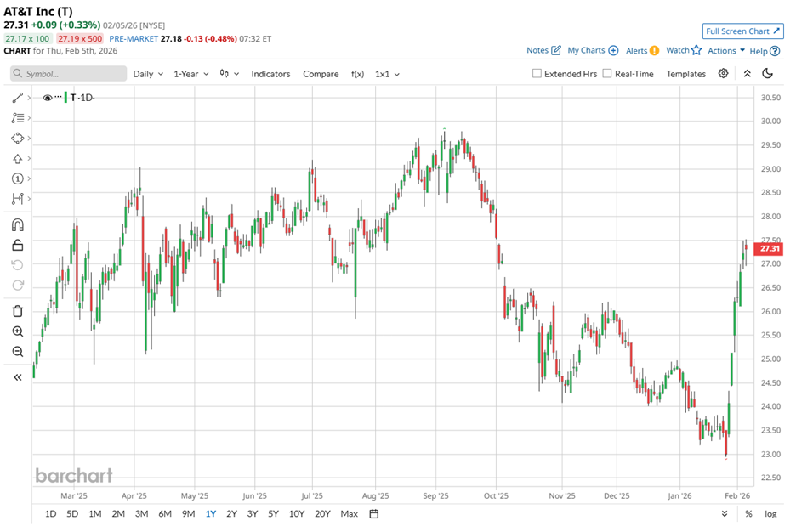The image size is (796, 532).
Task: Open the Help question icon
Action: 775,51
